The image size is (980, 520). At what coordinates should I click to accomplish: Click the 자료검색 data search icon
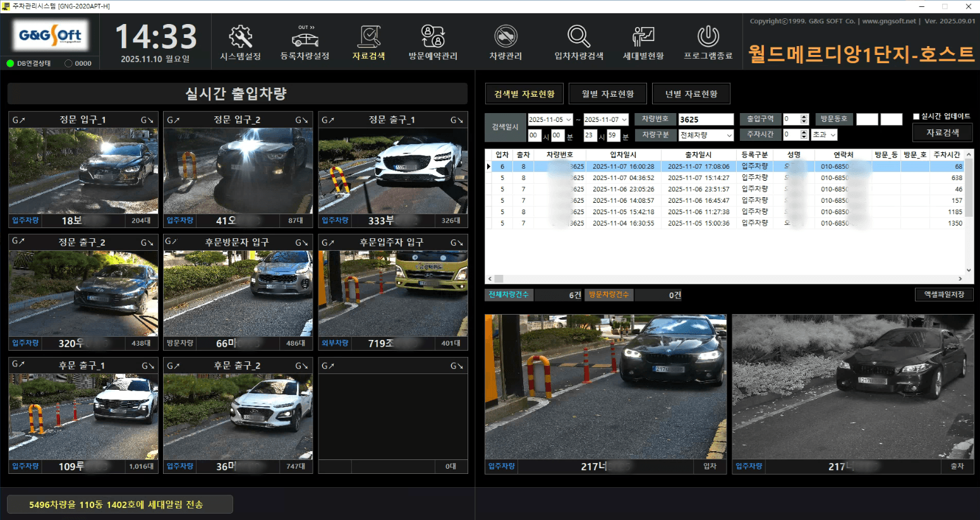[369, 42]
